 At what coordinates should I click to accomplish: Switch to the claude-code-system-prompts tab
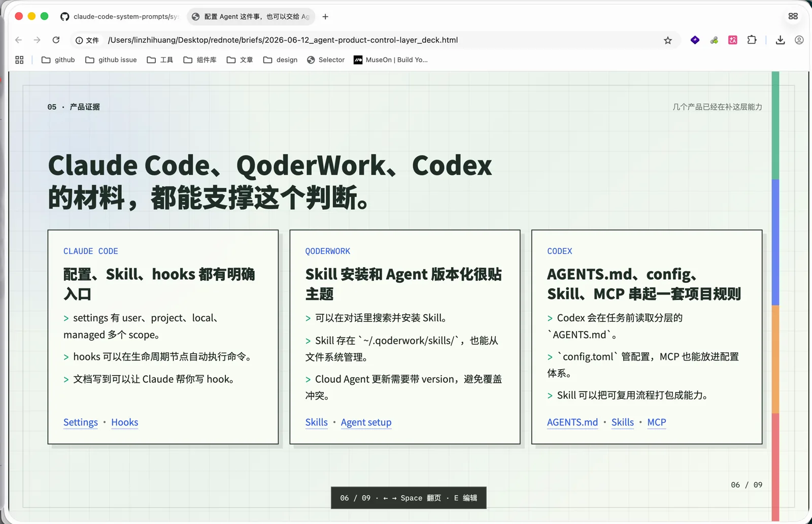click(x=120, y=17)
